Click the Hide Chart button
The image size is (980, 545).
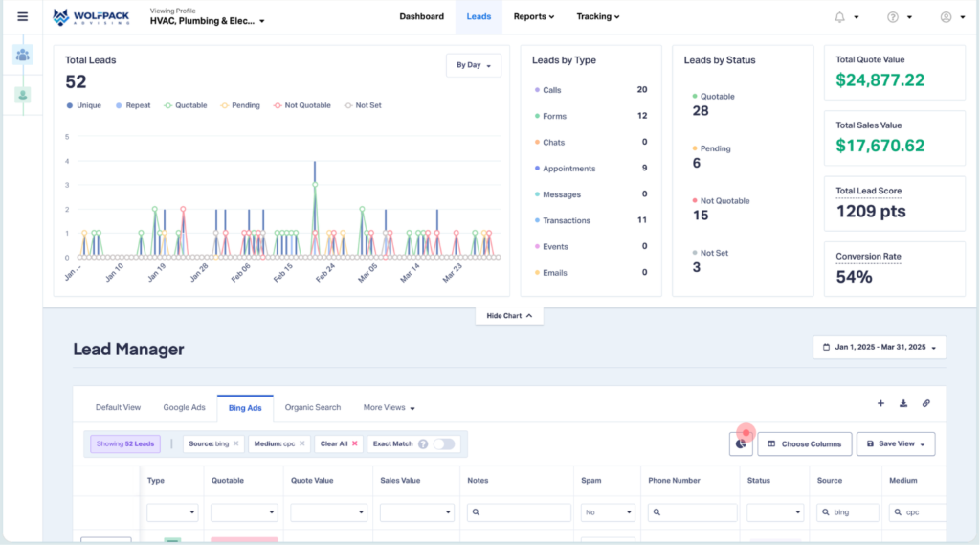coord(509,316)
